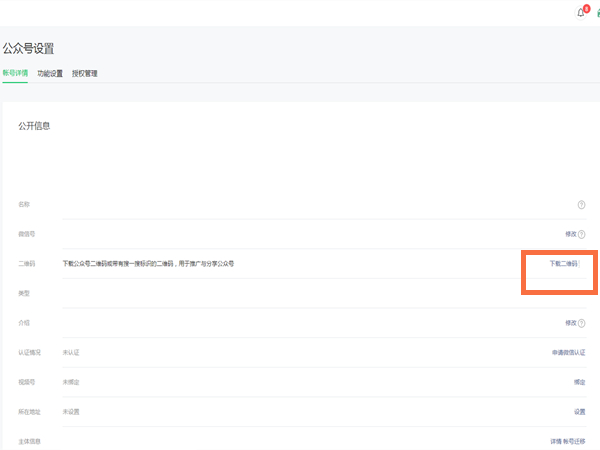
Task: Click the help icon beside 微信号 修改
Action: (x=581, y=234)
